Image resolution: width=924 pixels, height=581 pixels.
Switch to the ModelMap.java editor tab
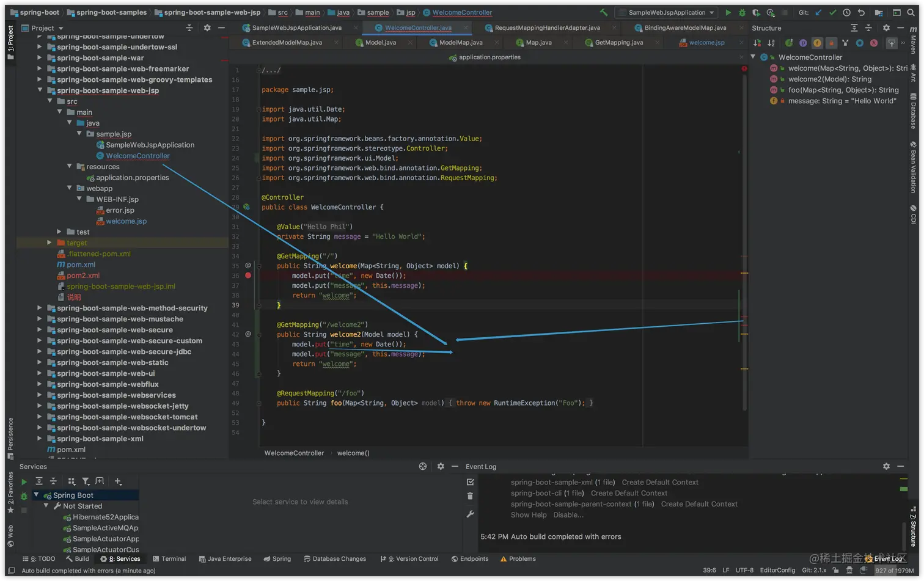coord(460,43)
